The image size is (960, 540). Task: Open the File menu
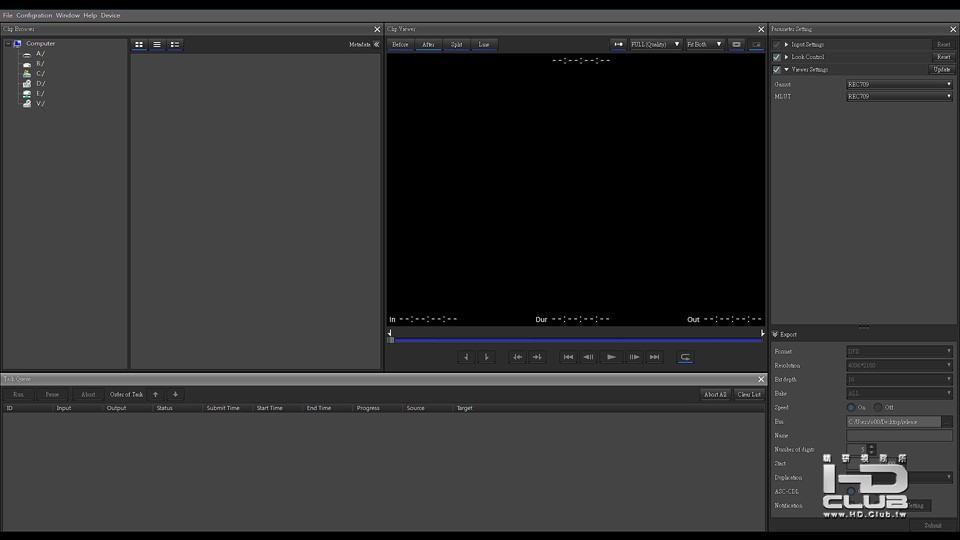coord(7,15)
